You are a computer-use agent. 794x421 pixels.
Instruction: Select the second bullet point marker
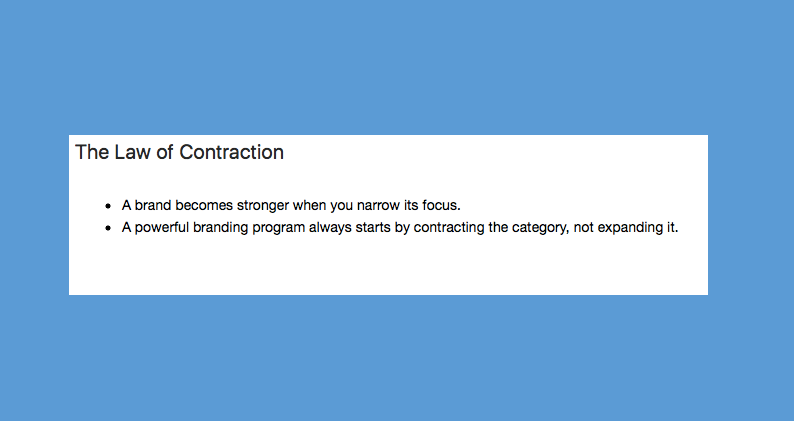[x=108, y=228]
